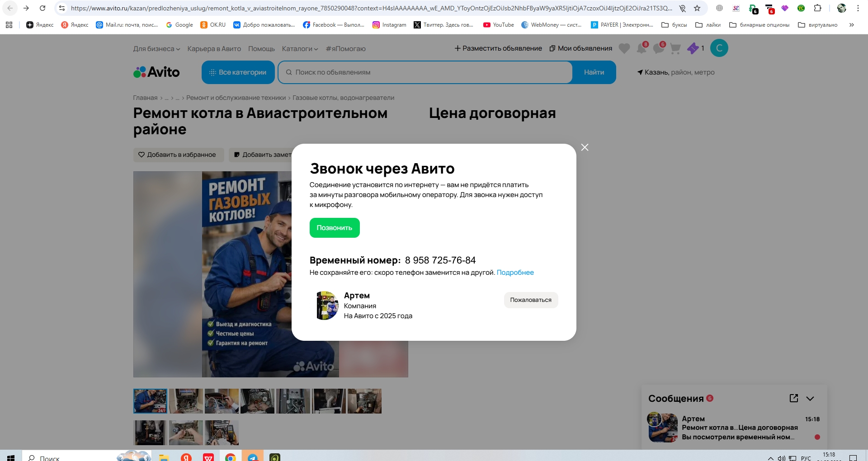The width and height of the screenshot is (868, 461).
Task: Reload the page with the refresh icon
Action: (42, 8)
